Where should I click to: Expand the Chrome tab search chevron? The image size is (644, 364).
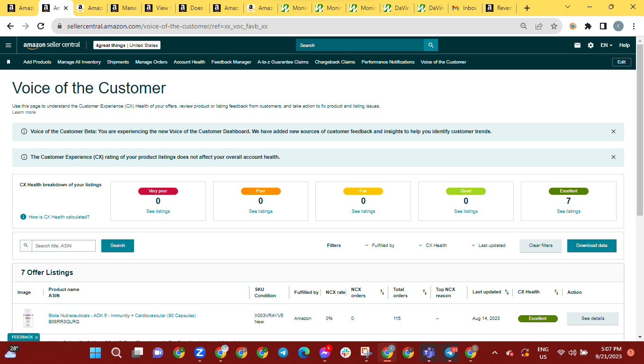click(x=568, y=8)
